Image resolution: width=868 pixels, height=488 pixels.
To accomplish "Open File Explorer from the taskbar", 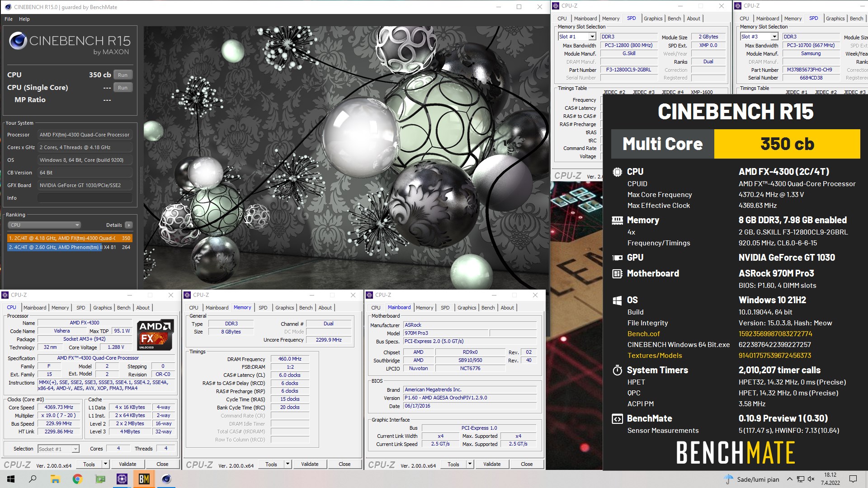I will tap(55, 479).
